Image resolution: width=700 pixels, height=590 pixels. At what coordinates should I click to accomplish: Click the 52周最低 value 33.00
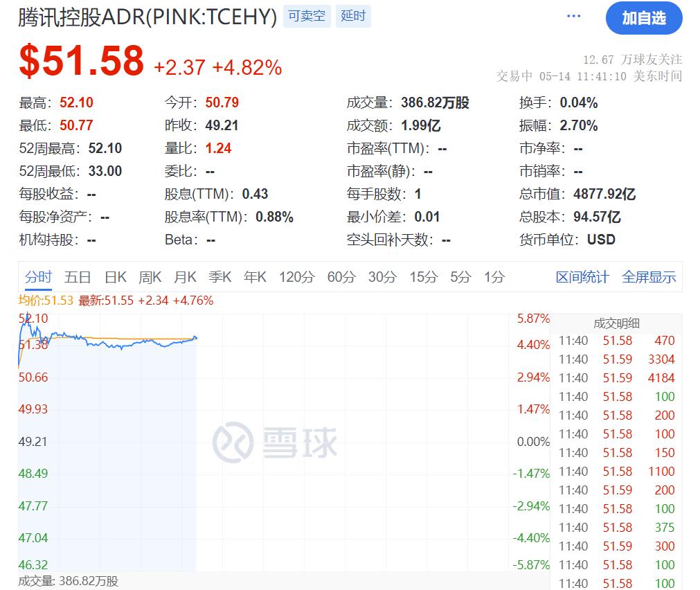105,171
